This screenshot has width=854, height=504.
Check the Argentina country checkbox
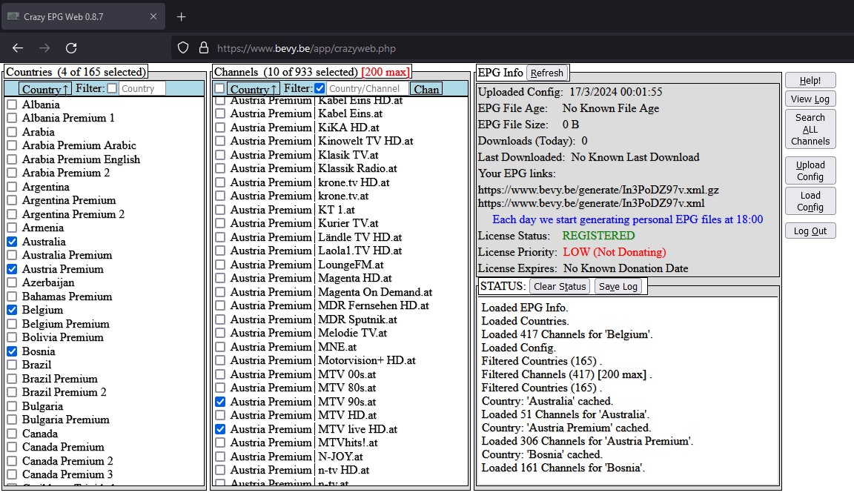coord(12,187)
